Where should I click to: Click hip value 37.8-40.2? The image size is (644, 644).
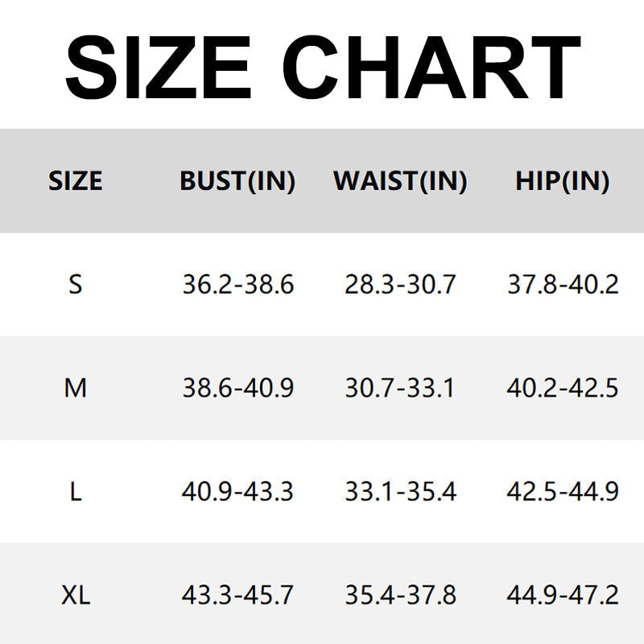coord(563,284)
